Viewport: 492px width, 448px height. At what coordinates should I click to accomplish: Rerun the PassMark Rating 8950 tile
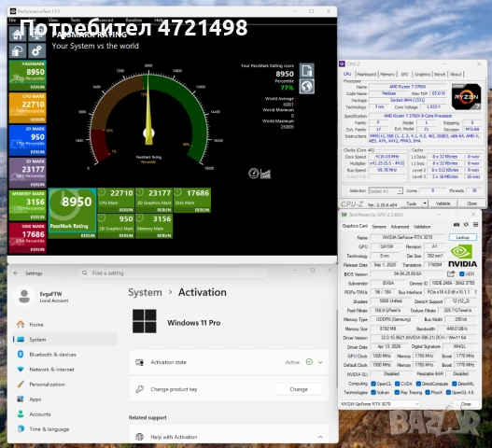[x=88, y=235]
